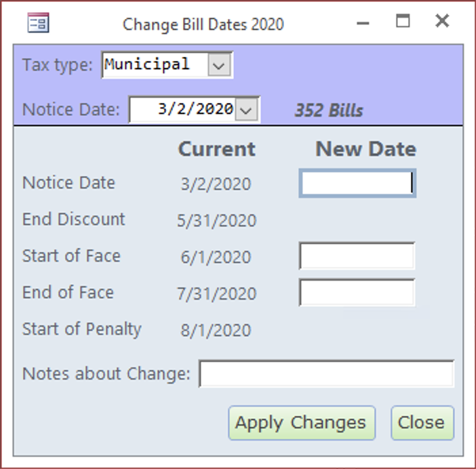Focus the New Date field for Notice Date
The height and width of the screenshot is (469, 476).
[357, 183]
